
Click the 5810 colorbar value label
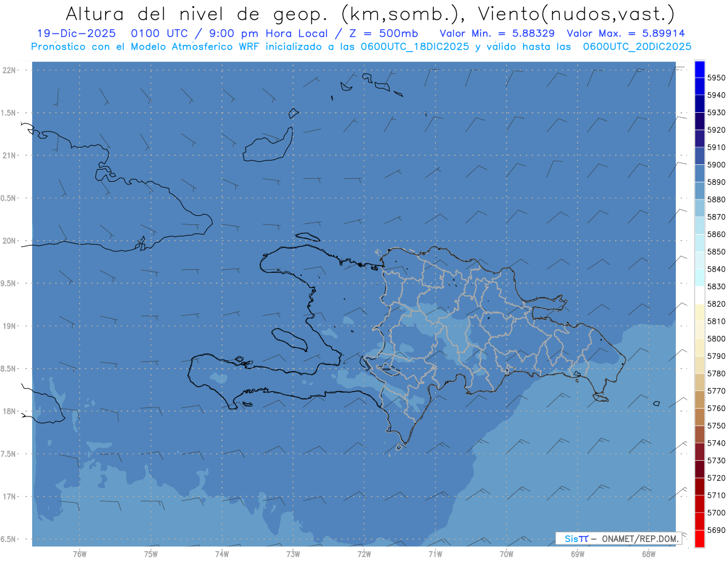716,321
